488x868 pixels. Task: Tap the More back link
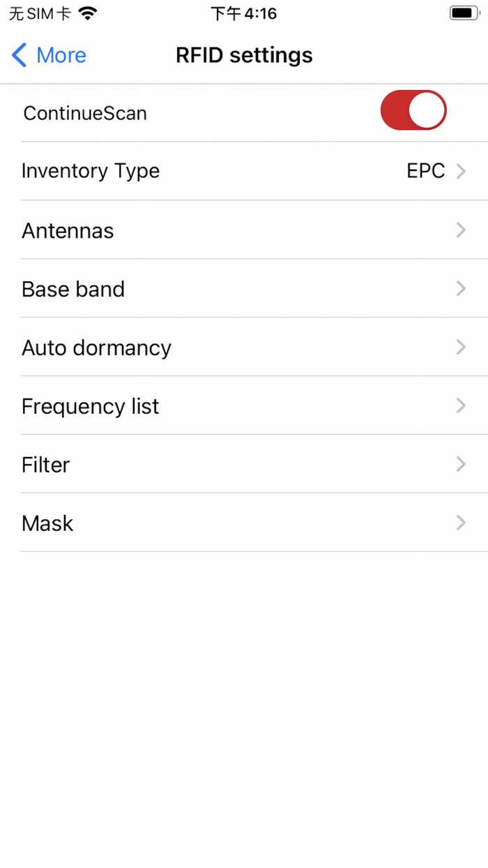(61, 55)
